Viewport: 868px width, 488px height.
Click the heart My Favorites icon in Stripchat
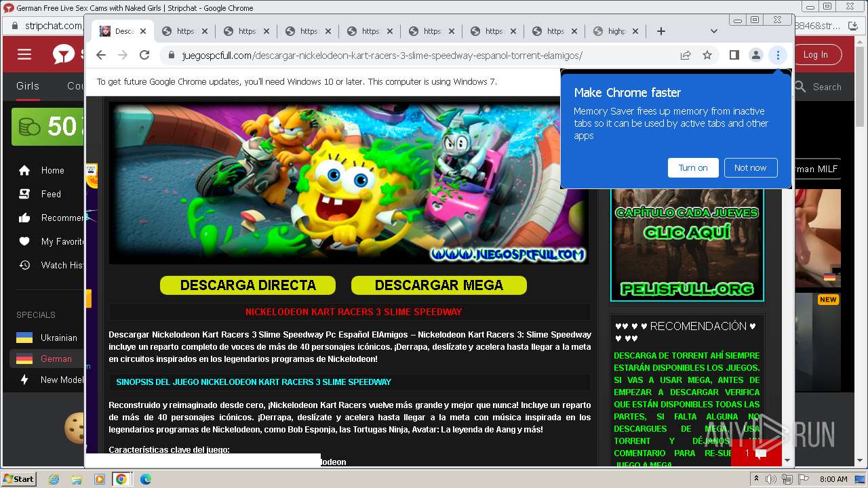(24, 241)
